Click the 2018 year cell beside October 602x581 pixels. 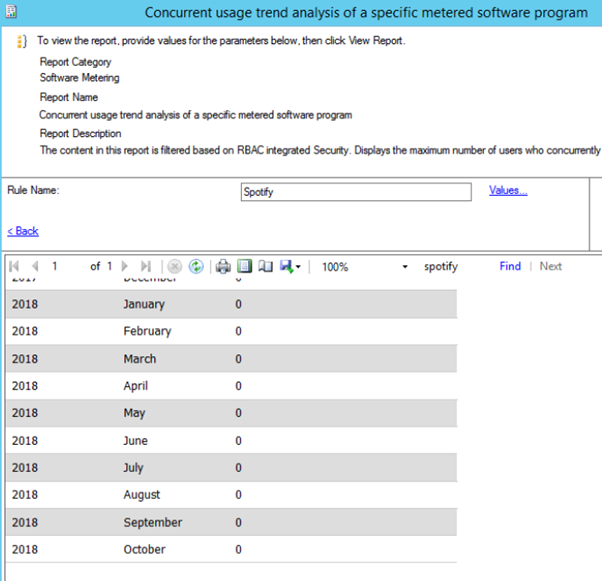pos(25,550)
